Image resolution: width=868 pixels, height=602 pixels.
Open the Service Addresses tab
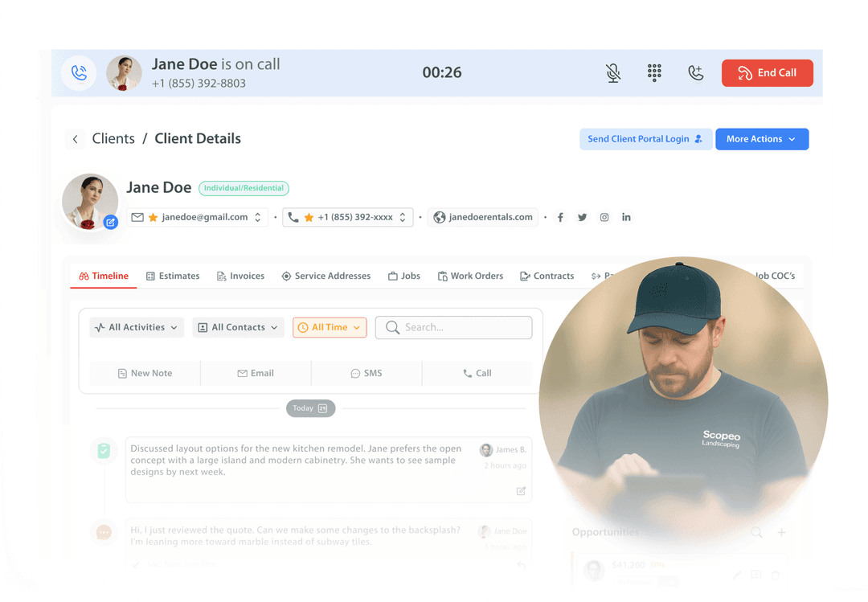(326, 276)
